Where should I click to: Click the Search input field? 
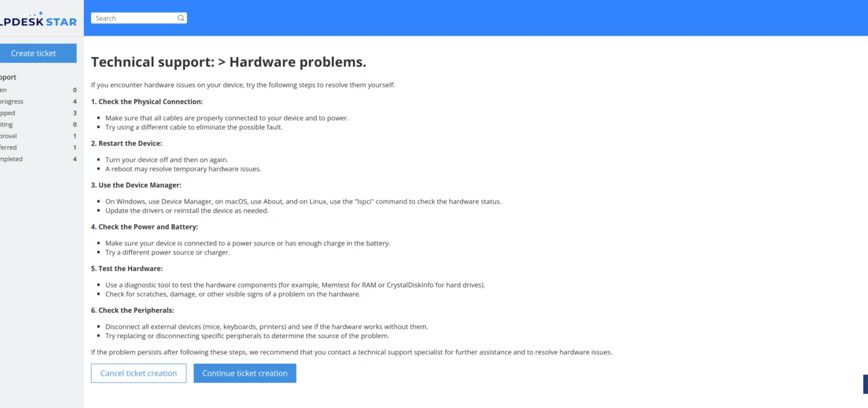point(139,18)
